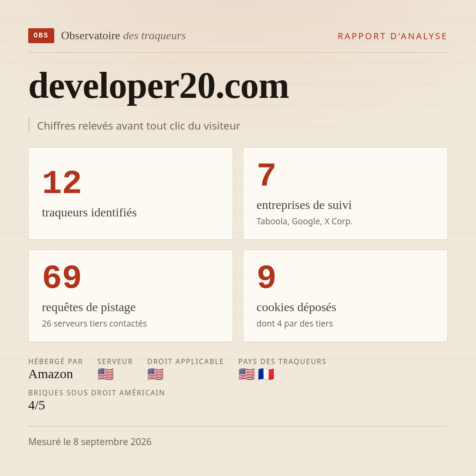Click the number 69 in the requêtes card

(x=62, y=277)
